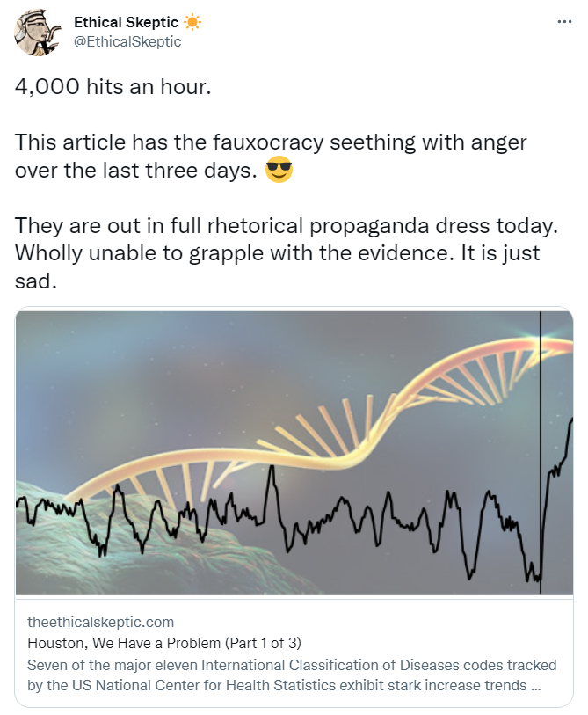This screenshot has width=588, height=715.
Task: Click the "over the last three days." text
Action: pyautogui.click(x=136, y=170)
